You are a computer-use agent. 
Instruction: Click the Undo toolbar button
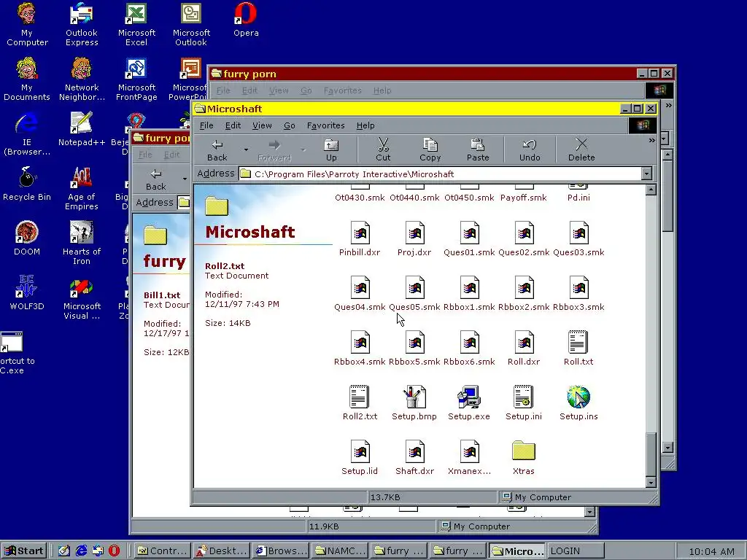(x=530, y=149)
